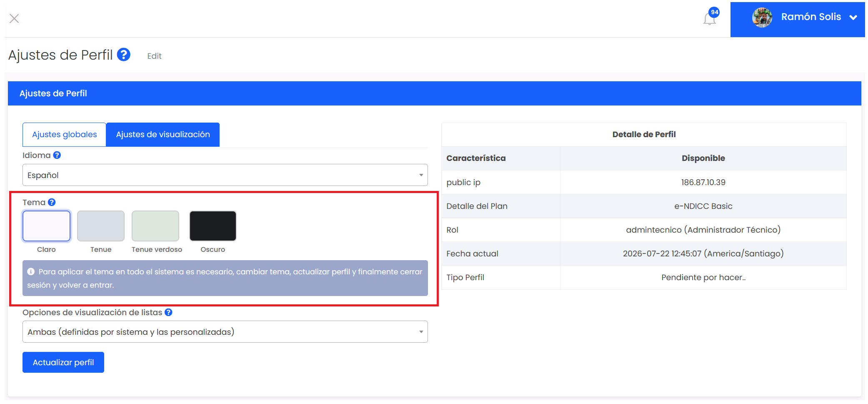
Task: Expand the Ramón Solis user menu chevron
Action: pyautogui.click(x=853, y=18)
